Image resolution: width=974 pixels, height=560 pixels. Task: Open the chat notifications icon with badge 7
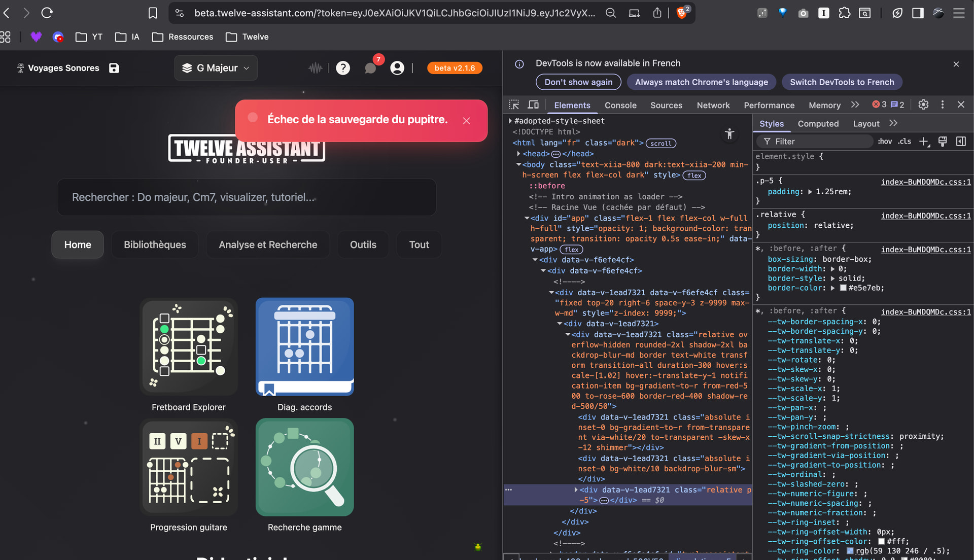[370, 68]
